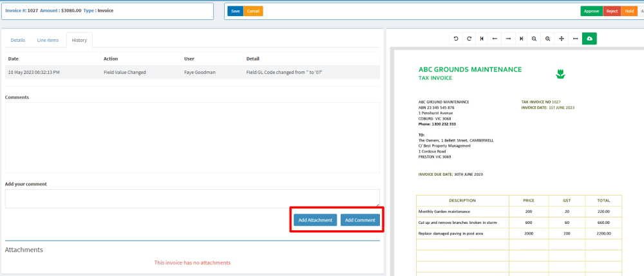Switch to the Details tab
The image size is (644, 276).
[x=17, y=40]
